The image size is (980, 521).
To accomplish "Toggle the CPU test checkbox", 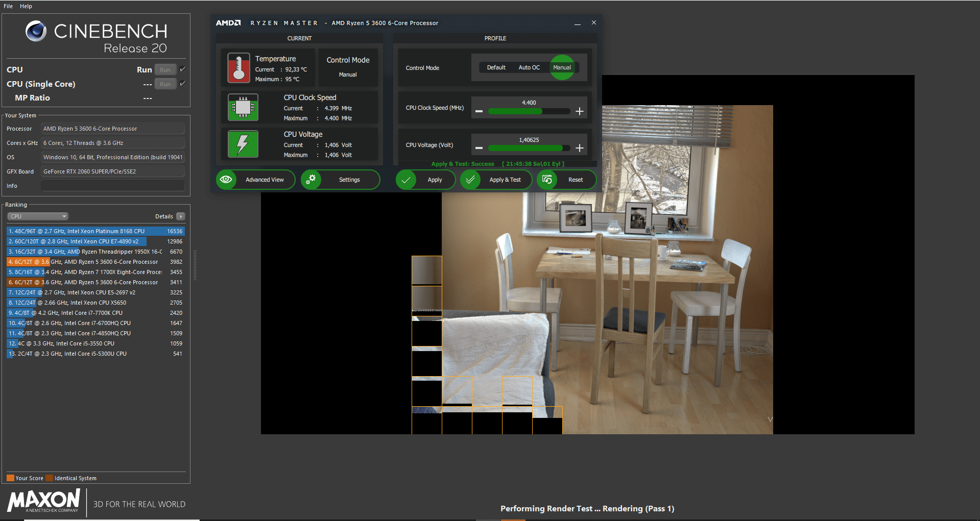I will [183, 69].
